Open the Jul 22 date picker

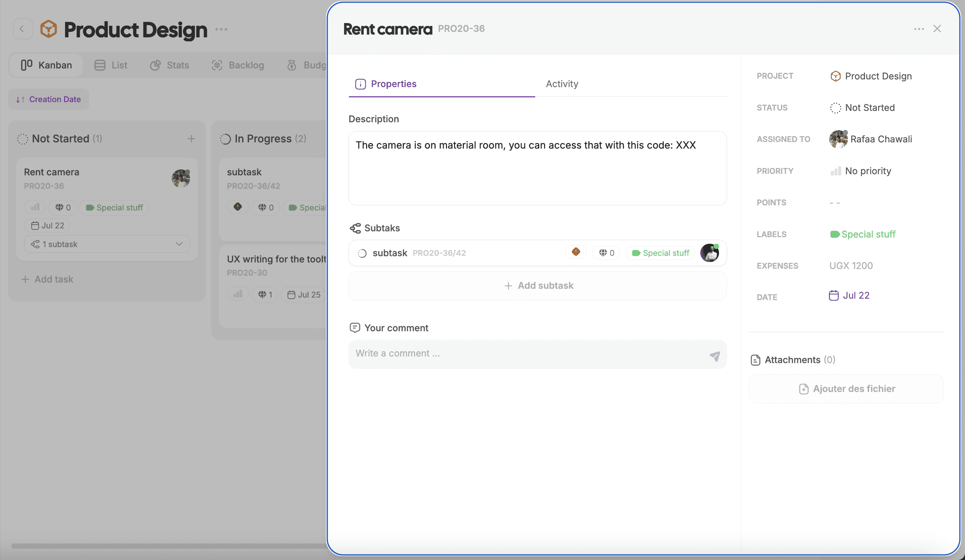(x=856, y=295)
